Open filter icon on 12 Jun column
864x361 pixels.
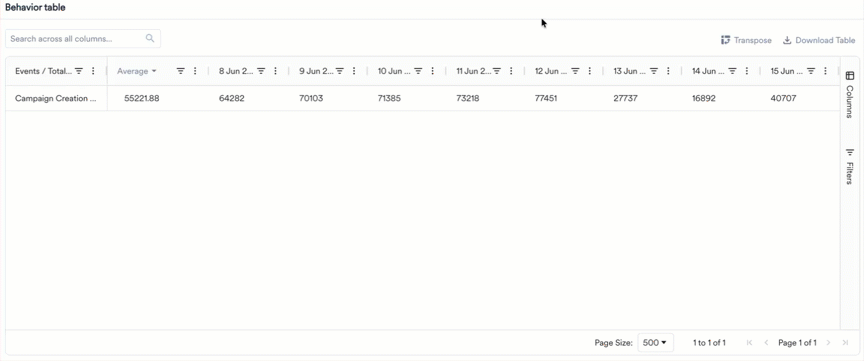tap(575, 71)
